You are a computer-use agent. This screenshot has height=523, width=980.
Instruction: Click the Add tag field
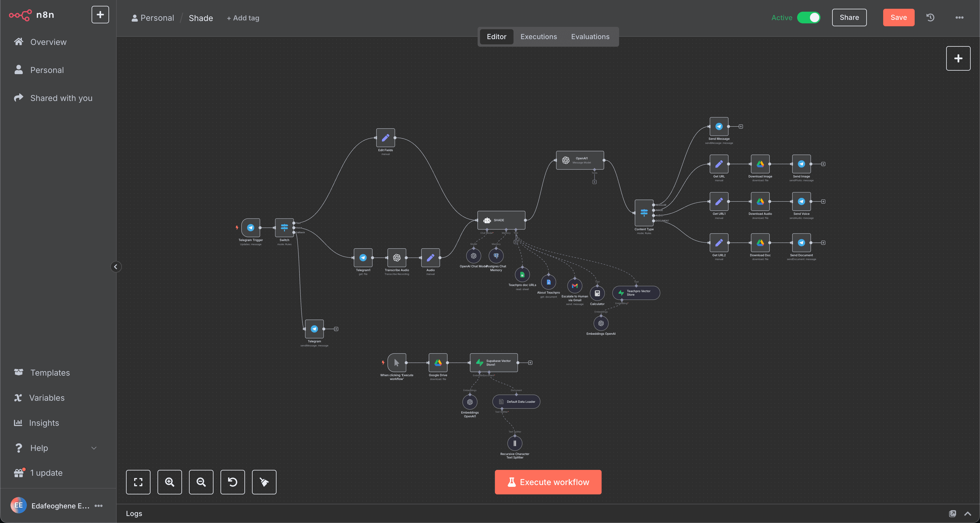243,18
